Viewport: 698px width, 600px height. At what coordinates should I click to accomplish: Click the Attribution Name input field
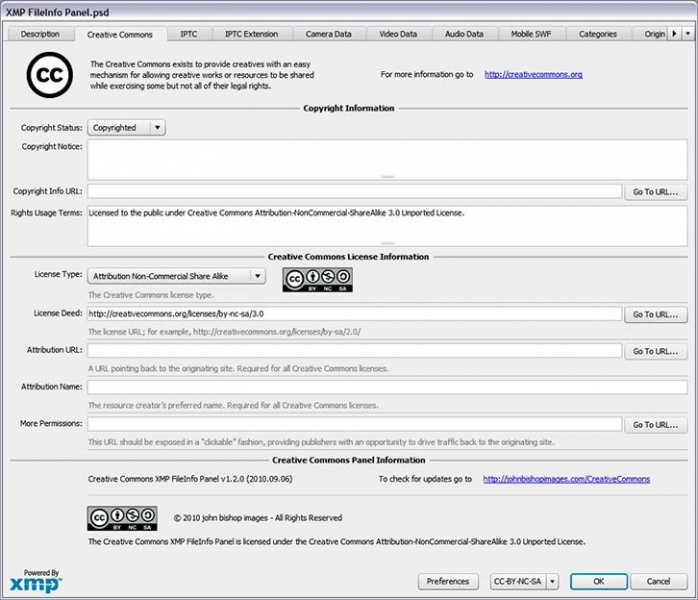(387, 387)
